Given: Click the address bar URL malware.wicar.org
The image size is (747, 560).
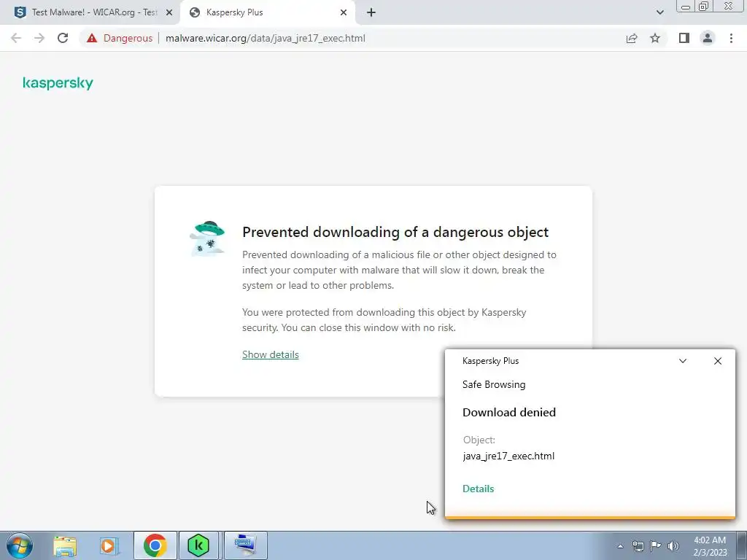Looking at the screenshot, I should click(266, 38).
